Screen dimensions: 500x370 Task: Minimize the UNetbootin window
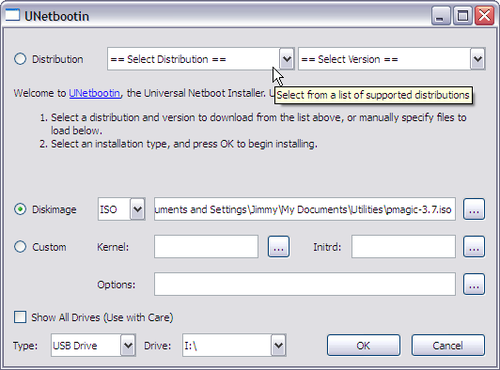441,16
